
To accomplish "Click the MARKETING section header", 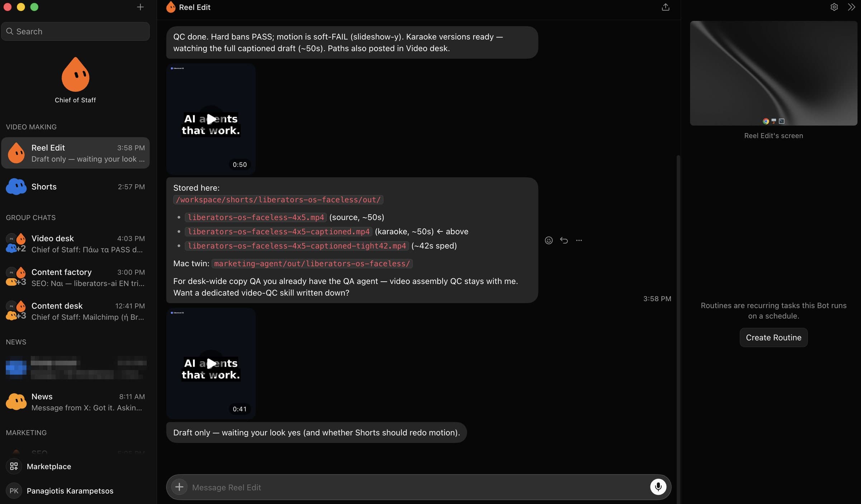I will 26,432.
